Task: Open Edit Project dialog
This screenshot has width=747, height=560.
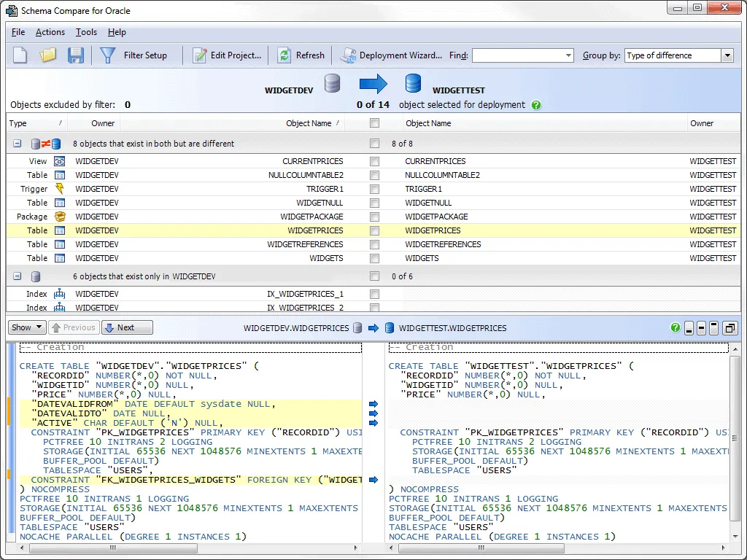Action: click(228, 55)
